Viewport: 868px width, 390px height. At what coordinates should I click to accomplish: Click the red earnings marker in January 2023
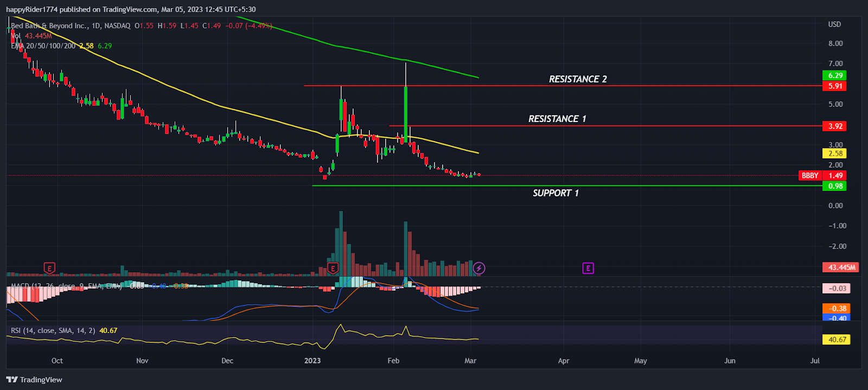point(333,268)
